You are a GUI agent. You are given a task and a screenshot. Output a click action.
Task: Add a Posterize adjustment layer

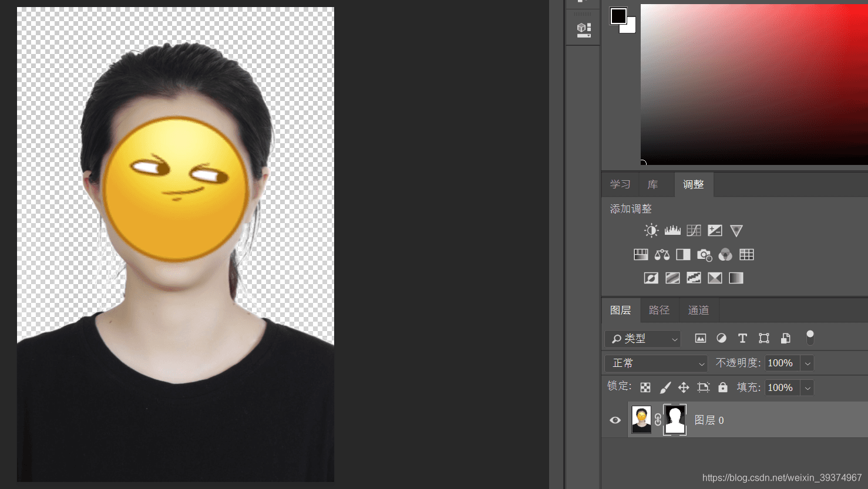pos(672,278)
